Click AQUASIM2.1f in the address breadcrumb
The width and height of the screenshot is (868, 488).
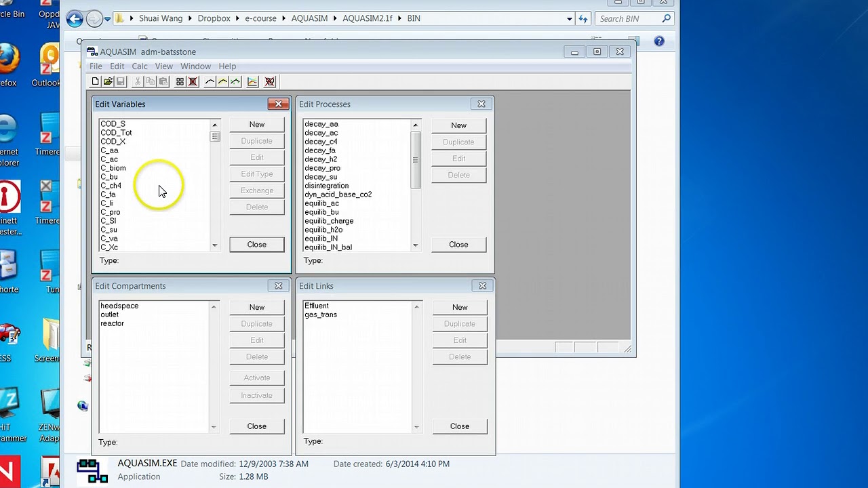[x=368, y=19]
